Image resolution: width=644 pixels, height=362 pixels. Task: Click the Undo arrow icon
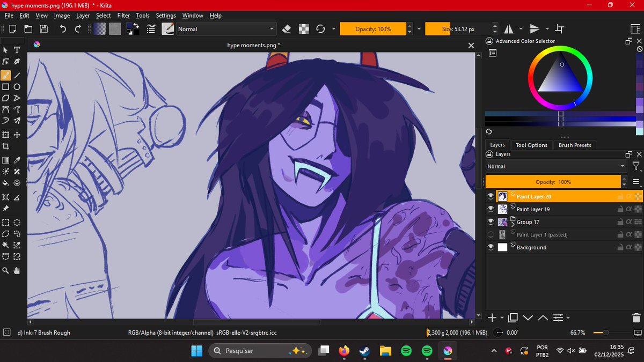pyautogui.click(x=63, y=29)
